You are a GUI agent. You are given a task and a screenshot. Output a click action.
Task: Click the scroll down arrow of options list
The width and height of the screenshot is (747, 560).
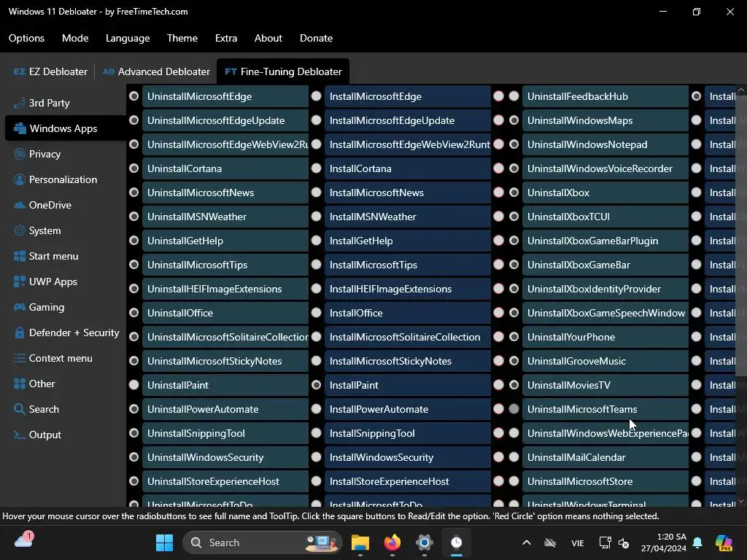coord(741,501)
